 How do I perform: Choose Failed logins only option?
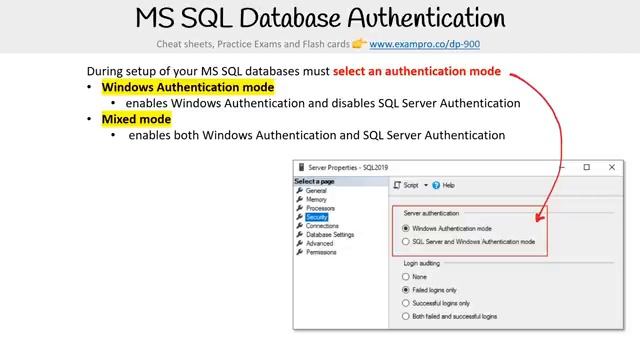click(405, 290)
